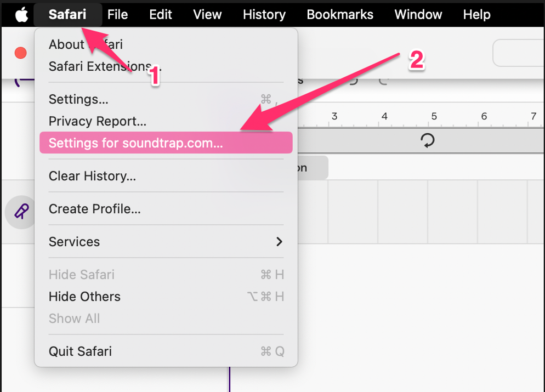
Task: Toggle the loop cycle icon in timeline
Action: coord(428,141)
